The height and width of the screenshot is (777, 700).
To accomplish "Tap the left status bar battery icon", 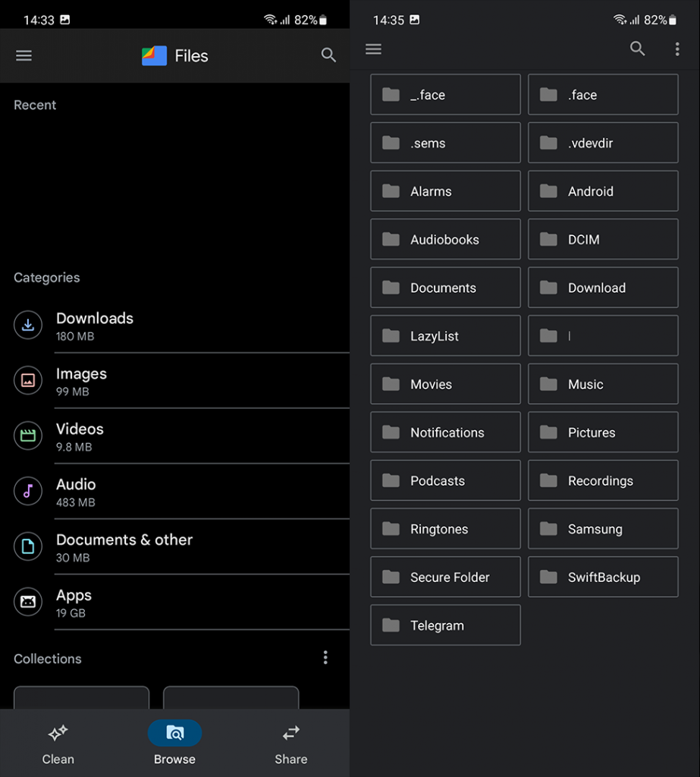I will 323,20.
